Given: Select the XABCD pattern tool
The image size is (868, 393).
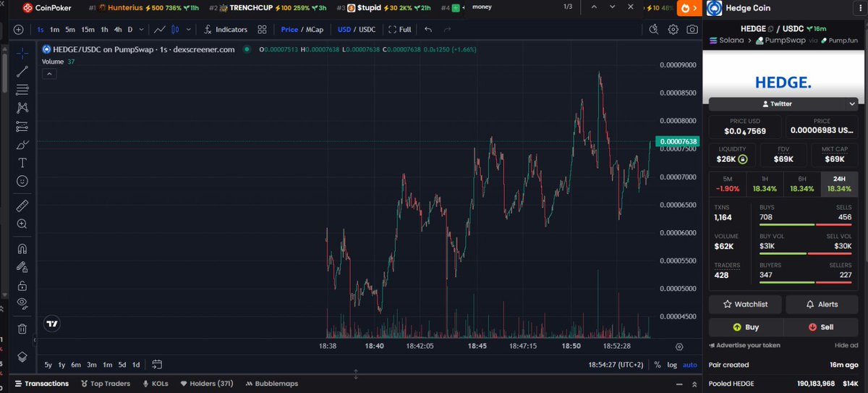Looking at the screenshot, I should point(22,108).
